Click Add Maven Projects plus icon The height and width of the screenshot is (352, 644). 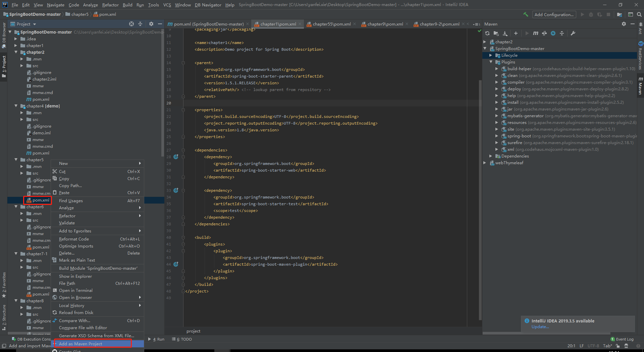click(x=516, y=33)
